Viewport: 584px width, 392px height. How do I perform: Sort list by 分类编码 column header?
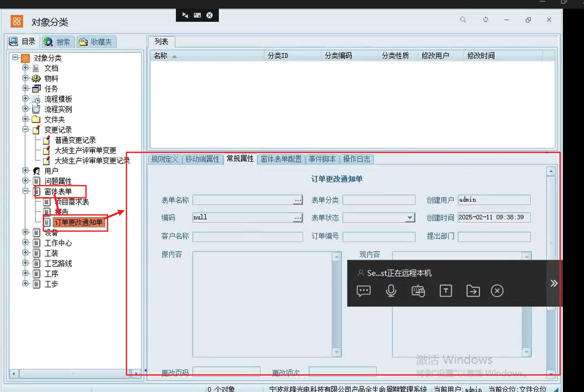(x=349, y=56)
